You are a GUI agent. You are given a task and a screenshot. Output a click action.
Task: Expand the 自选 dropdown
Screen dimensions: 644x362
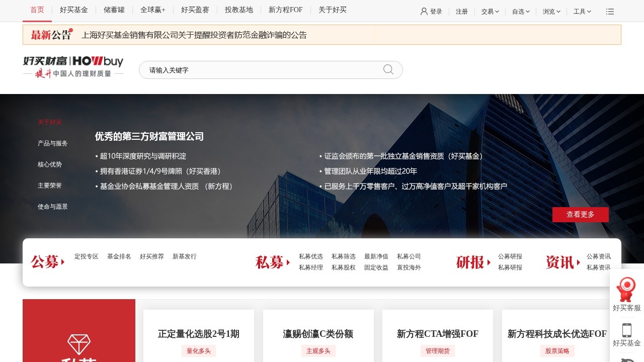(521, 12)
